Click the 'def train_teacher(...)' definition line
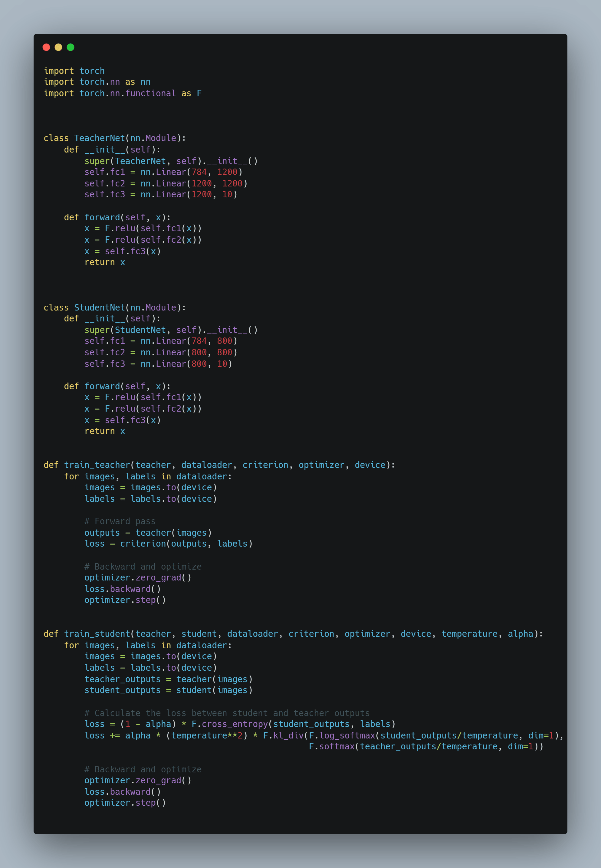 coord(219,465)
